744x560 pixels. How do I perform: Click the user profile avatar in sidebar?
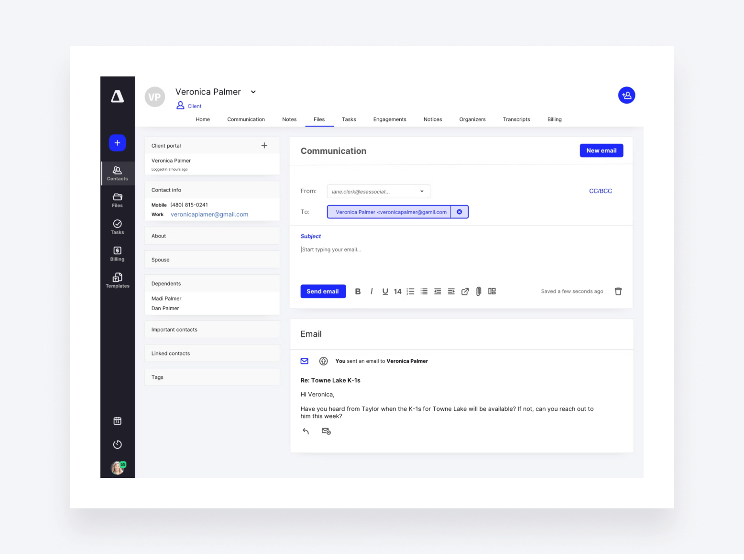click(x=118, y=467)
